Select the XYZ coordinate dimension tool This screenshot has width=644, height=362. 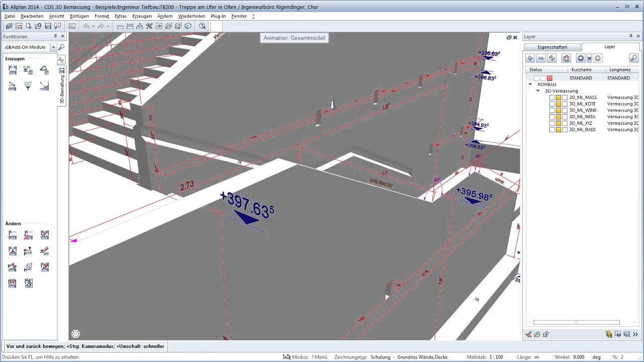coord(28,86)
